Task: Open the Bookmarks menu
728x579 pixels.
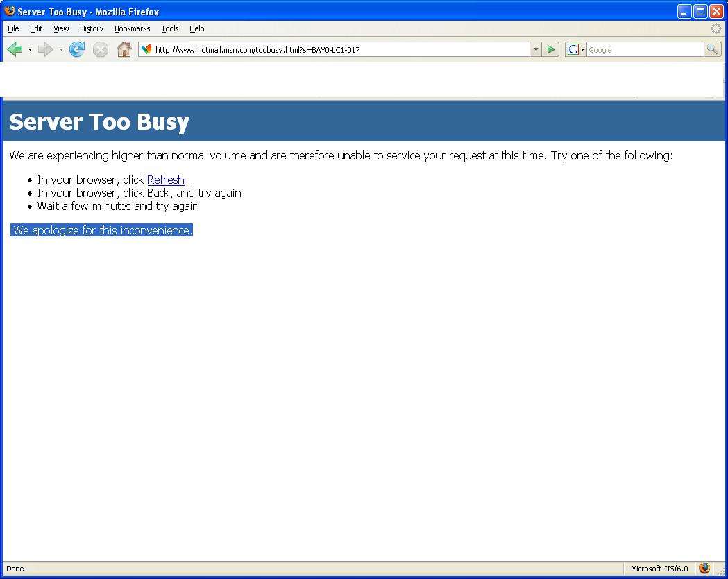Action: 133,28
